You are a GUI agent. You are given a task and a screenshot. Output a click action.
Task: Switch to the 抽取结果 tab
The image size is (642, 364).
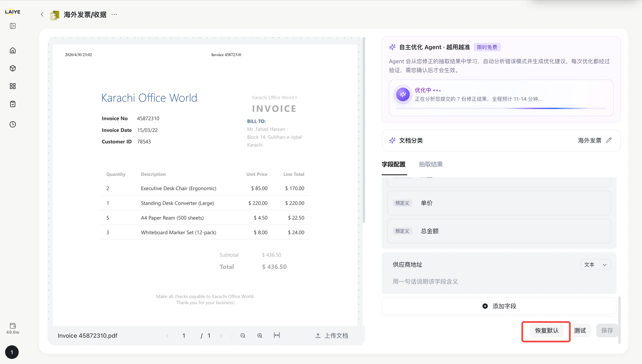431,164
